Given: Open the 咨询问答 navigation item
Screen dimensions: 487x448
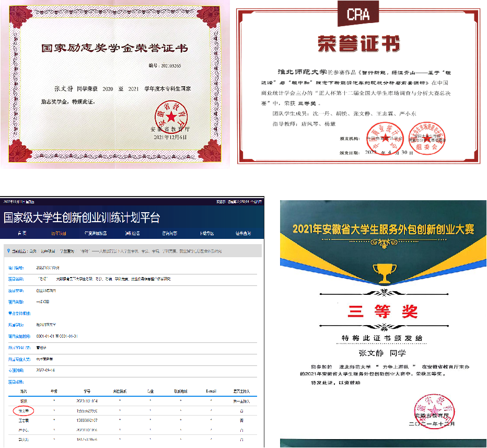Looking at the screenshot, I should [169, 233].
